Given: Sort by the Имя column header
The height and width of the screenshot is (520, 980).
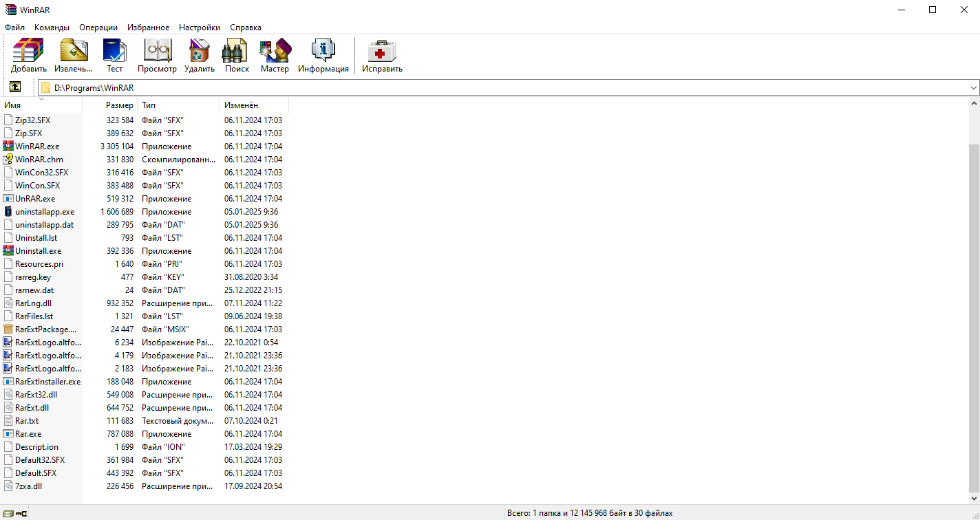Looking at the screenshot, I should pyautogui.click(x=41, y=105).
